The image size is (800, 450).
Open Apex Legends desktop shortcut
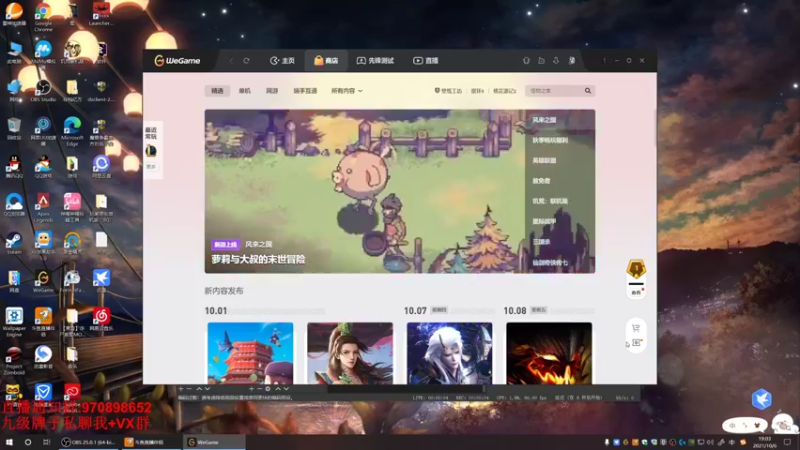pyautogui.click(x=43, y=208)
